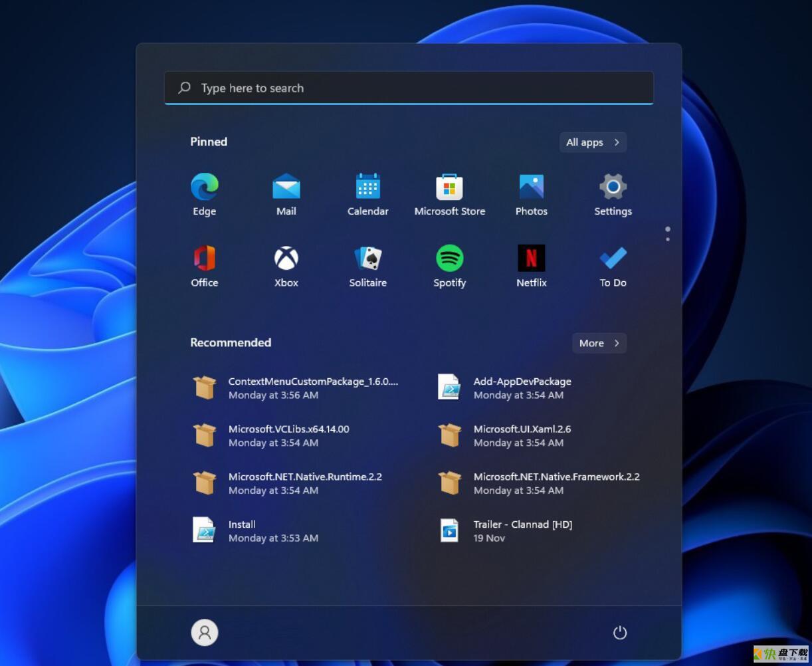Click the Microsoft.NET.Native.Framework.2.2 package icon
The height and width of the screenshot is (666, 812).
click(450, 483)
